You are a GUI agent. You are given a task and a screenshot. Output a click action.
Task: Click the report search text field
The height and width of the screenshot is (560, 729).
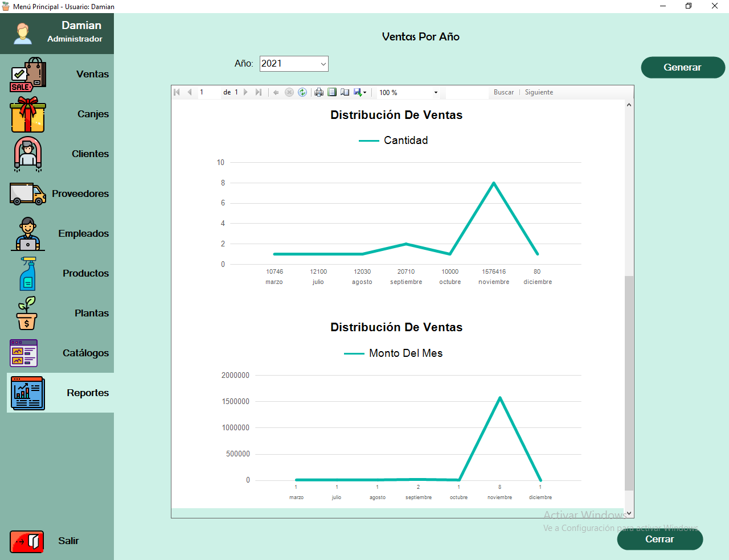point(466,92)
